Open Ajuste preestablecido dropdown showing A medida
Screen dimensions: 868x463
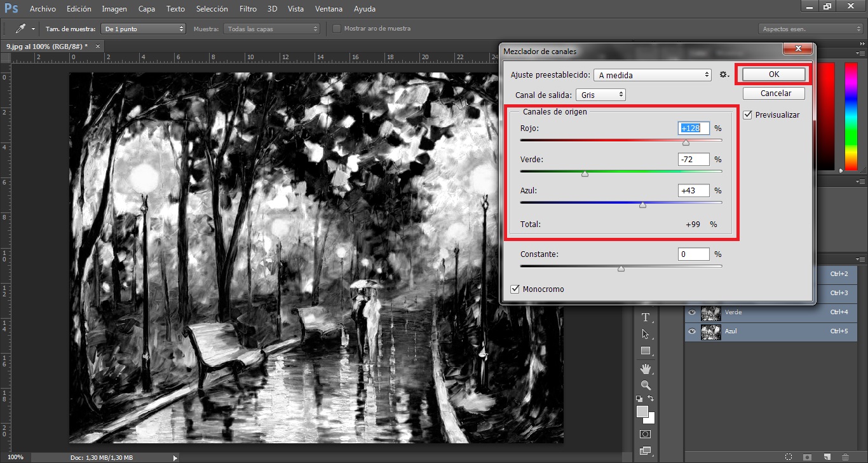[x=653, y=75]
